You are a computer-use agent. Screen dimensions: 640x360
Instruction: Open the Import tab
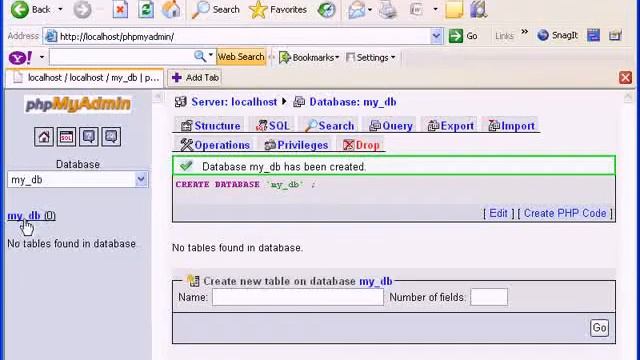click(x=511, y=126)
